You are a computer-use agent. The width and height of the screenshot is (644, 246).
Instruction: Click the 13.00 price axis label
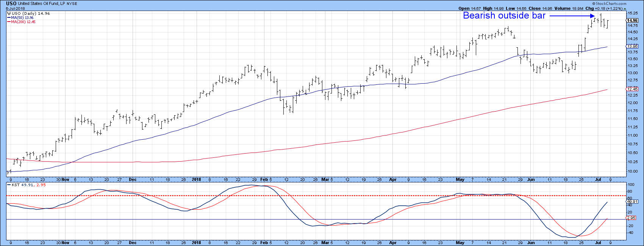pos(632,73)
